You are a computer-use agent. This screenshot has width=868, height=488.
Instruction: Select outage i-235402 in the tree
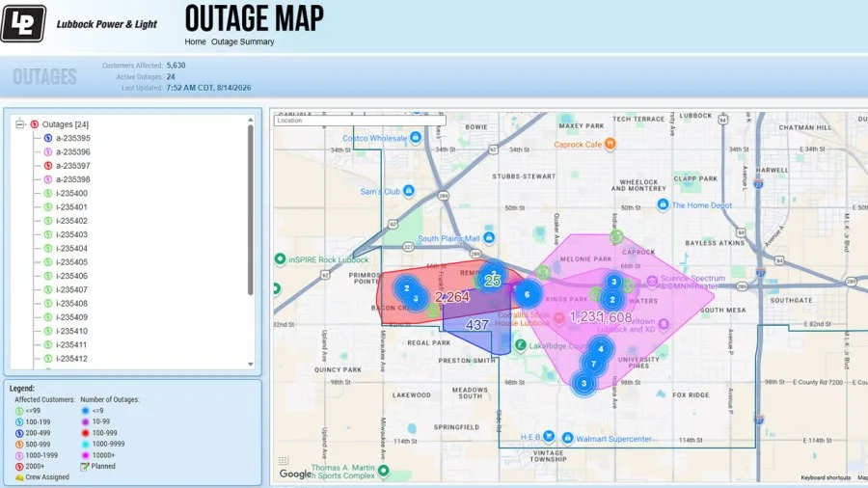point(71,221)
